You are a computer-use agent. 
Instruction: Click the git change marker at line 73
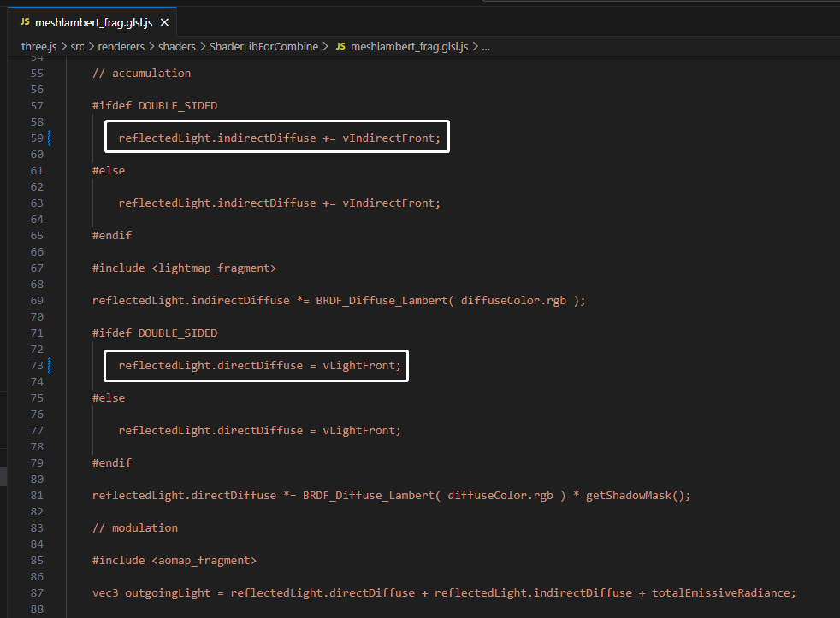pos(50,366)
